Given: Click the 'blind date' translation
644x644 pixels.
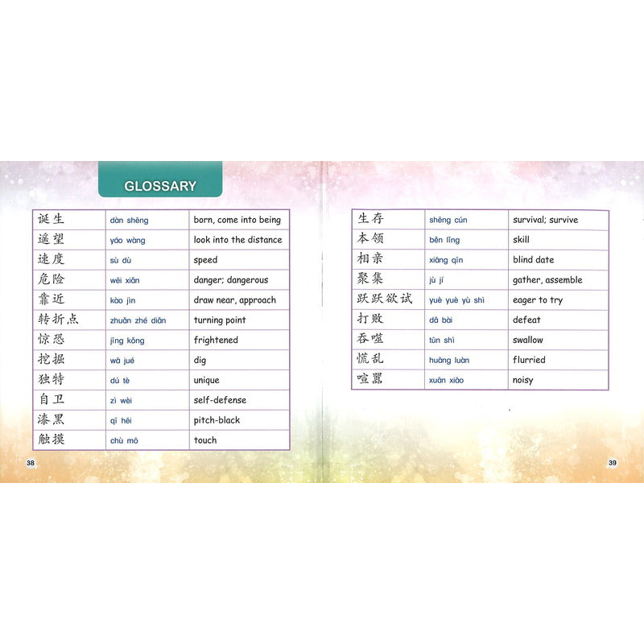Looking at the screenshot, I should tap(533, 260).
